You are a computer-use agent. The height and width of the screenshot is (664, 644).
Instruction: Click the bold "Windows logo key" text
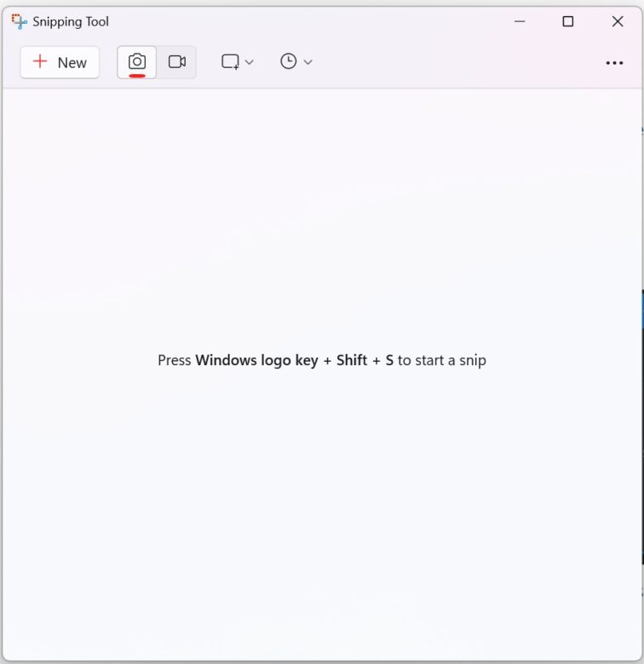(x=256, y=360)
